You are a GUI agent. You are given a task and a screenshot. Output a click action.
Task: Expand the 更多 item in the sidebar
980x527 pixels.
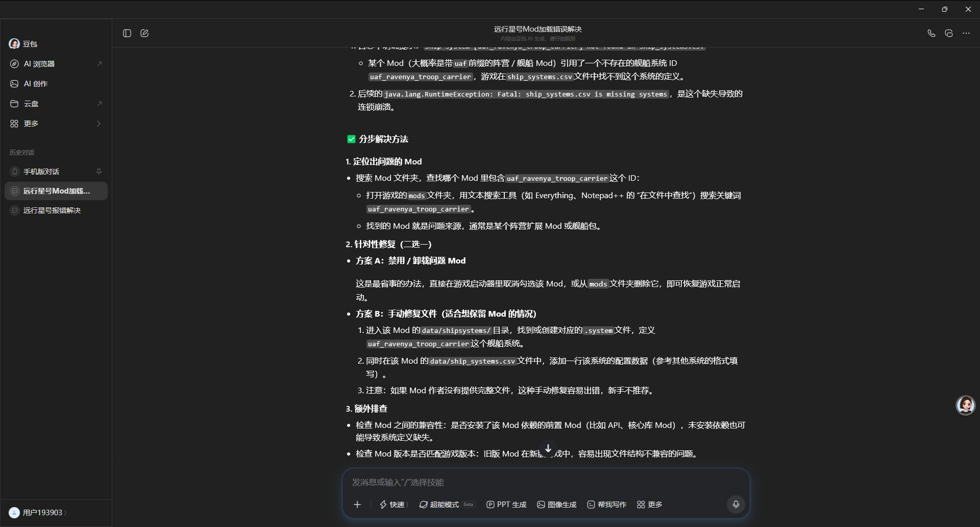coord(56,124)
